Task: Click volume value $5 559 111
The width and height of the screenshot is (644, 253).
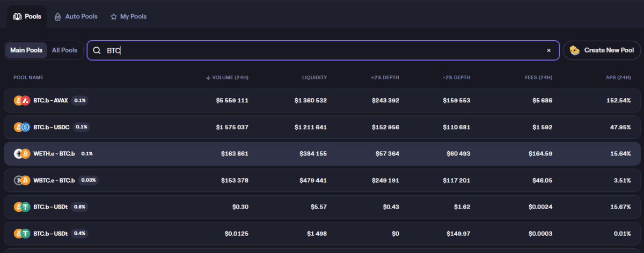Action: pos(232,100)
